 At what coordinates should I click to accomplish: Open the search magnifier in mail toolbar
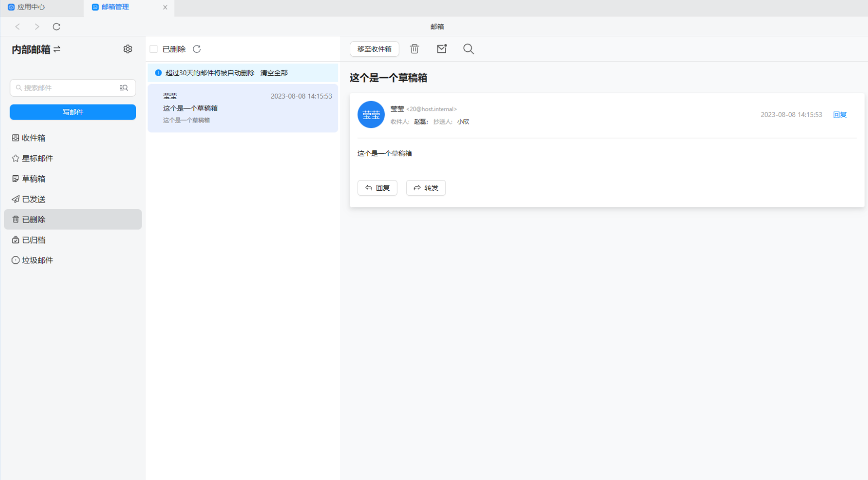pos(468,49)
